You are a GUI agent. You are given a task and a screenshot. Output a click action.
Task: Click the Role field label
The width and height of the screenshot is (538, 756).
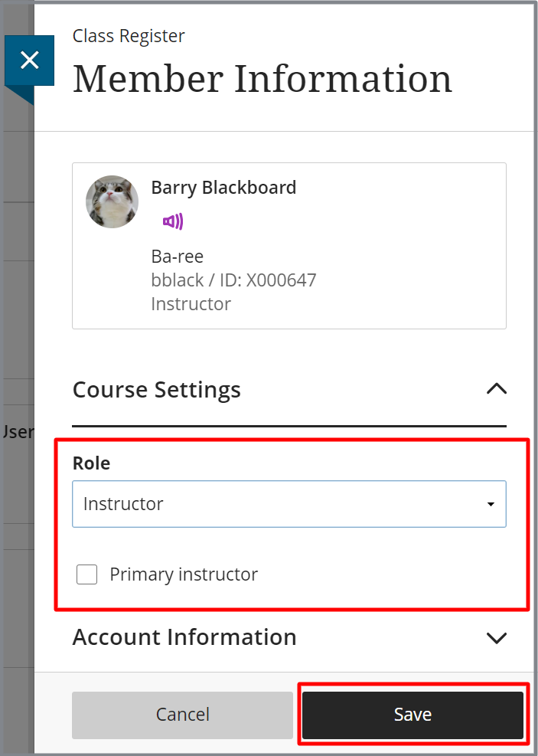(x=91, y=463)
